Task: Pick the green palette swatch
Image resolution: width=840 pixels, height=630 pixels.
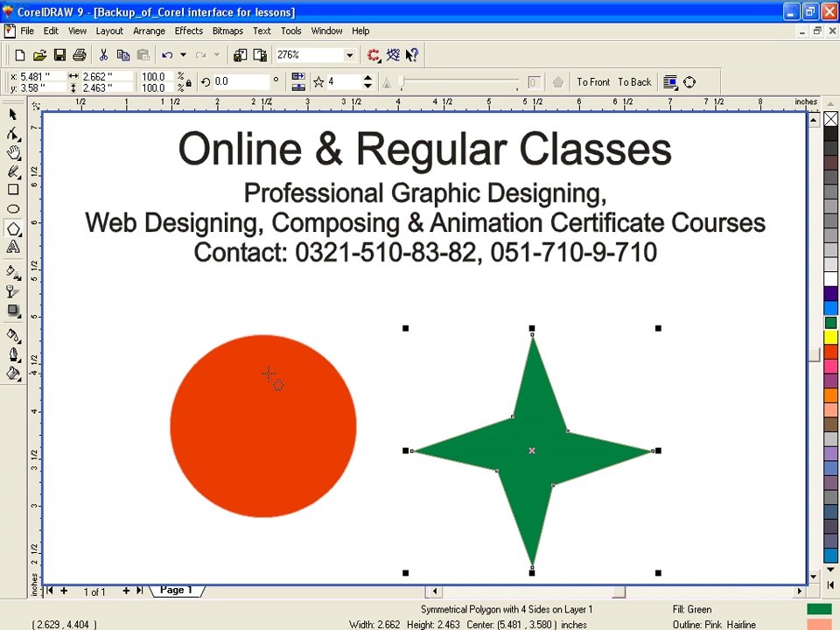Action: [x=830, y=323]
